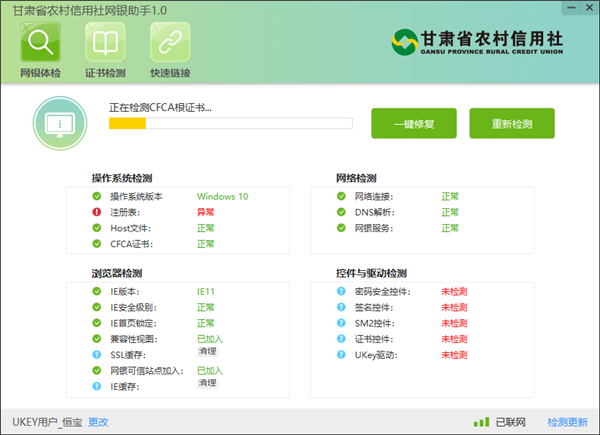
Task: Click 正常 status for DNS解析
Action: tap(450, 212)
